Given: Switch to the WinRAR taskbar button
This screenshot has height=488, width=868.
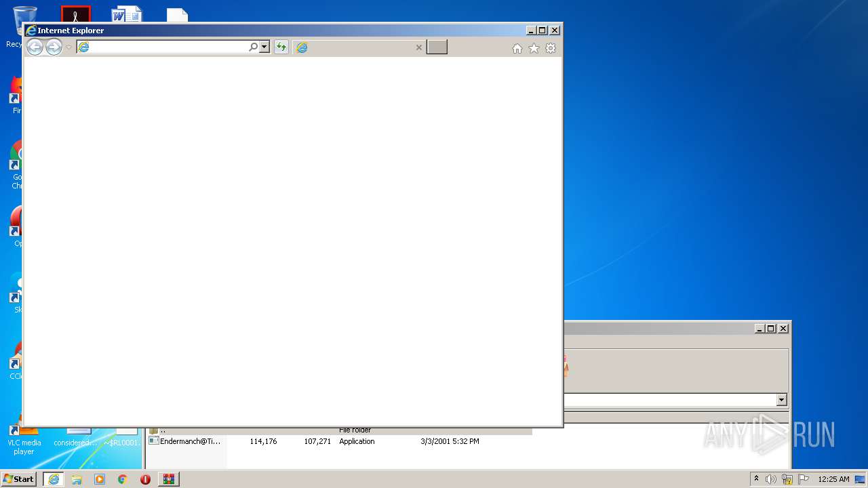Looking at the screenshot, I should [169, 479].
